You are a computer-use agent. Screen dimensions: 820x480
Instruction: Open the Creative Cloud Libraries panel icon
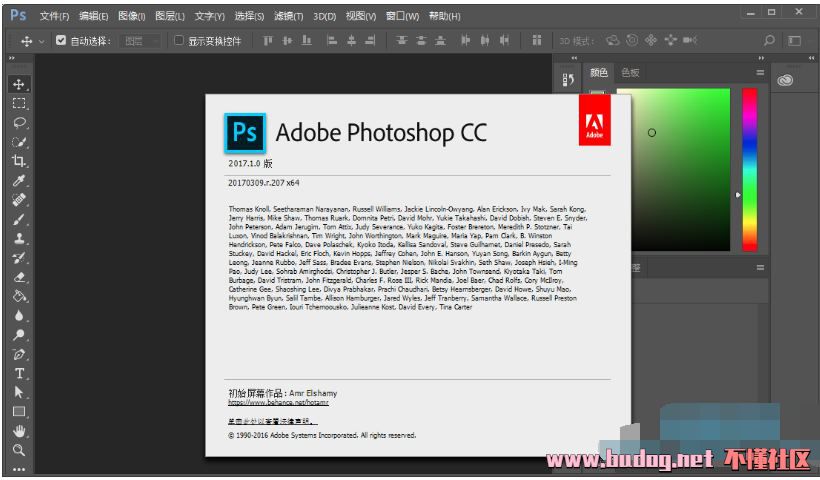coord(785,80)
